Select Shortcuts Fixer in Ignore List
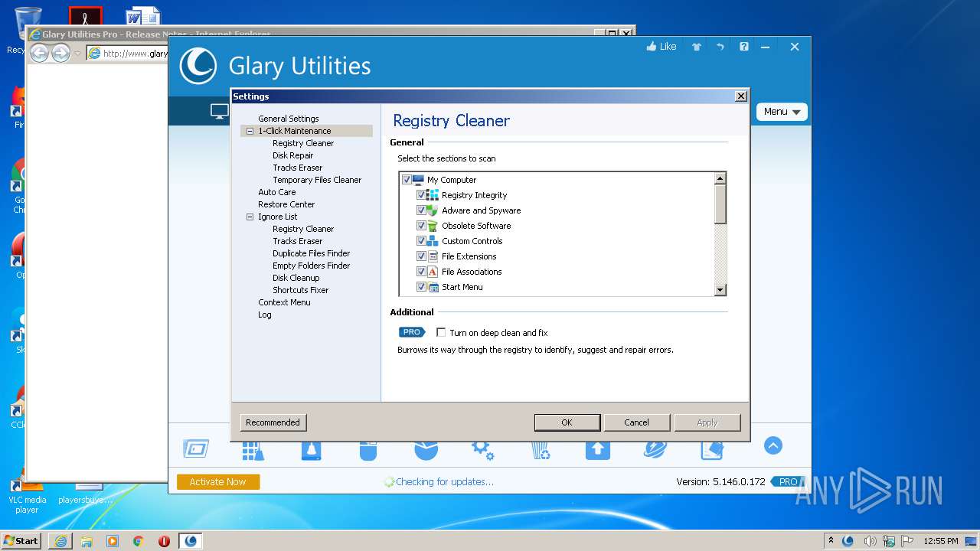This screenshot has width=980, height=551. [x=301, y=290]
